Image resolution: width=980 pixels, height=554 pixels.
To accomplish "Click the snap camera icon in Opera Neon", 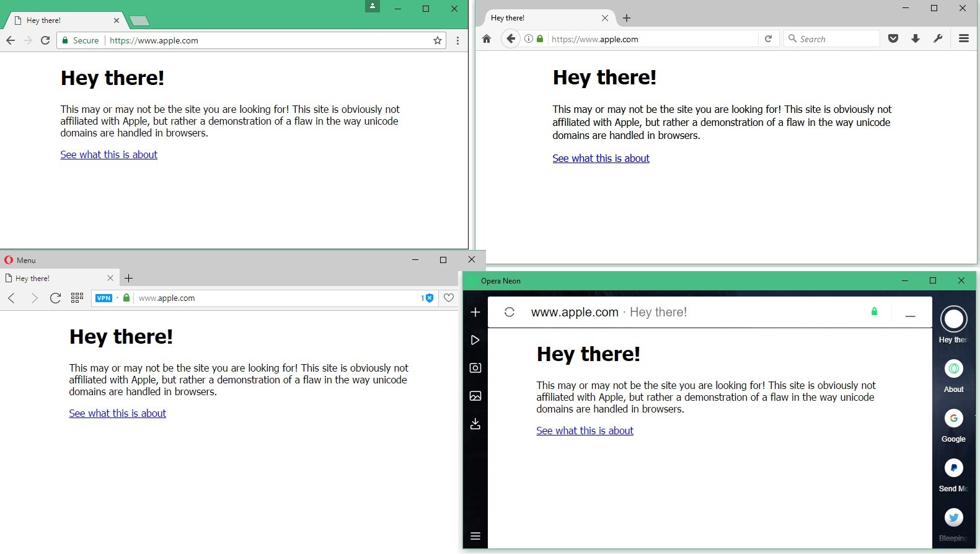I will point(475,368).
